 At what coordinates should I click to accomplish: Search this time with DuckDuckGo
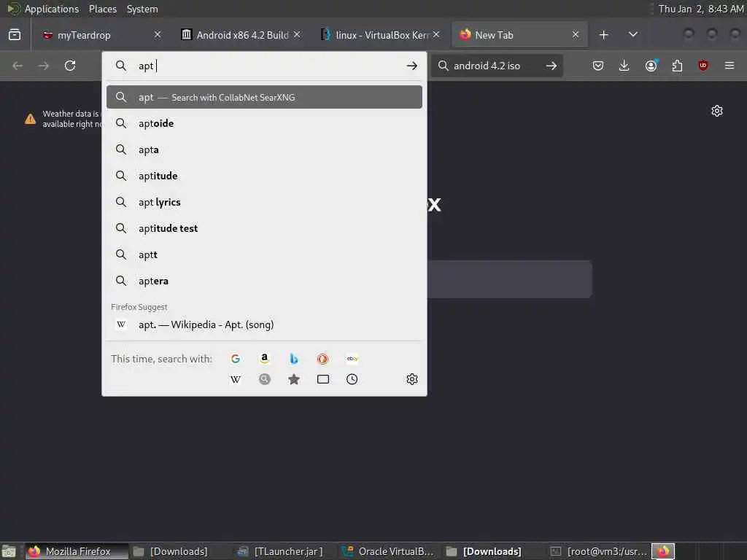[322, 359]
